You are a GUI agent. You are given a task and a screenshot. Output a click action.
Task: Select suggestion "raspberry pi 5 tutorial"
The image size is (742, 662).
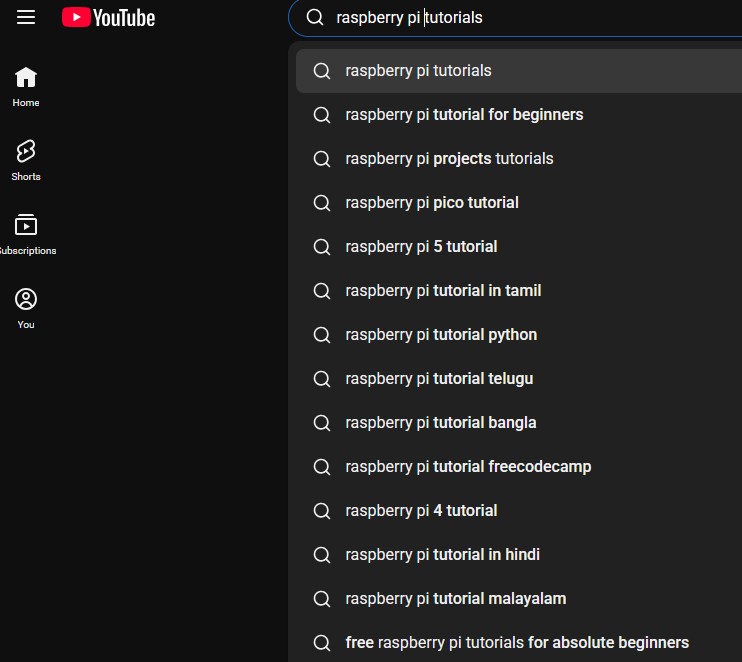tap(519, 247)
